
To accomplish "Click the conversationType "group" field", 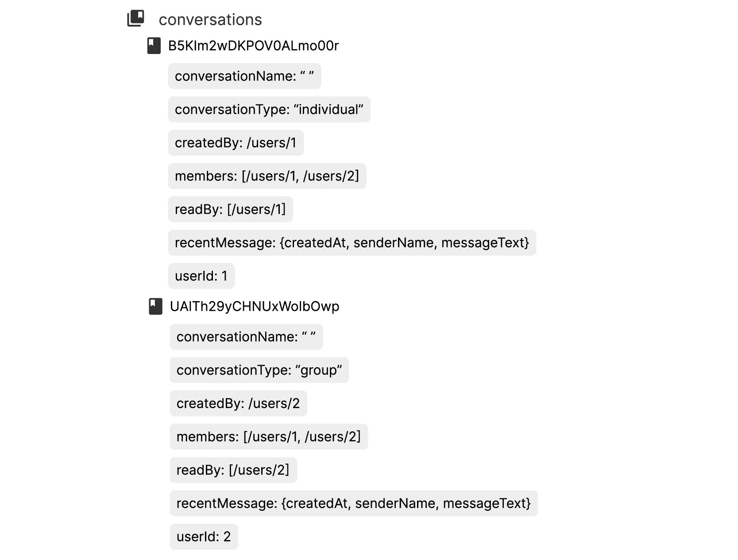I will (x=259, y=370).
